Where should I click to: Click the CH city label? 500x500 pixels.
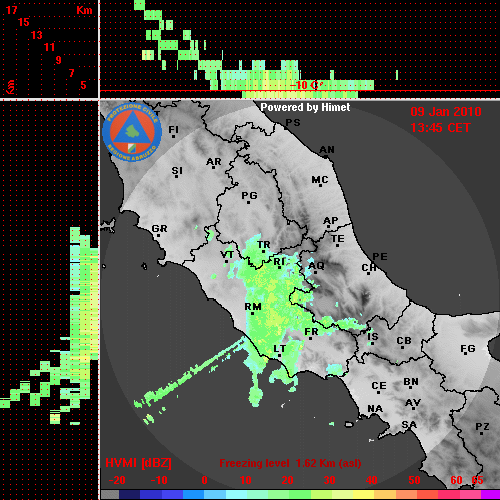(x=369, y=269)
